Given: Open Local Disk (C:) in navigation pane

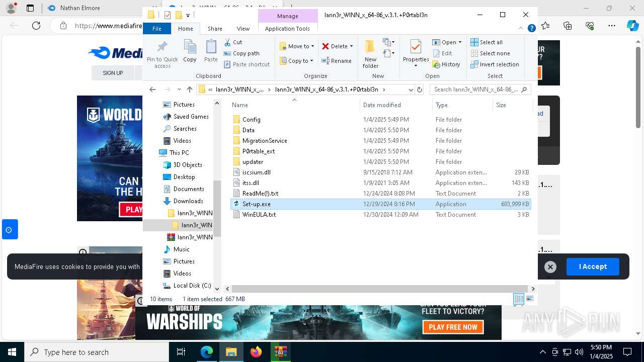Looking at the screenshot, I should click(192, 286).
